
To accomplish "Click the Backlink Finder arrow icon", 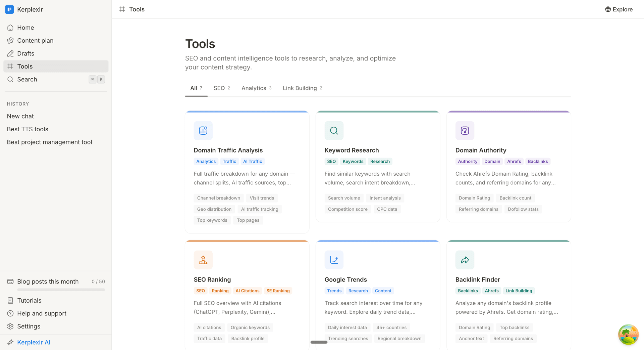I will click(465, 260).
